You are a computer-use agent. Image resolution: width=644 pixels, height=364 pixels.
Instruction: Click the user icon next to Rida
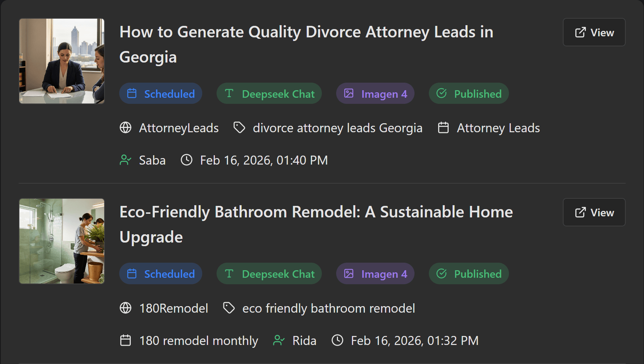pos(279,340)
